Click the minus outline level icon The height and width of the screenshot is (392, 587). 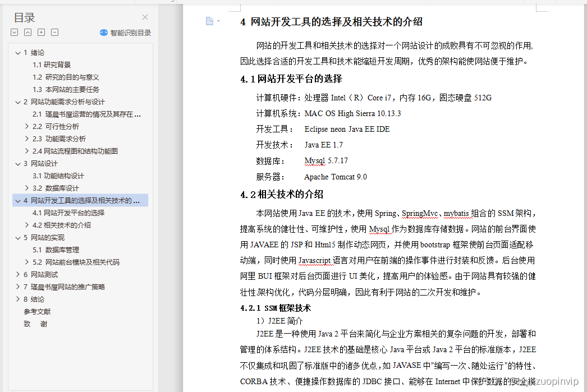point(54,33)
